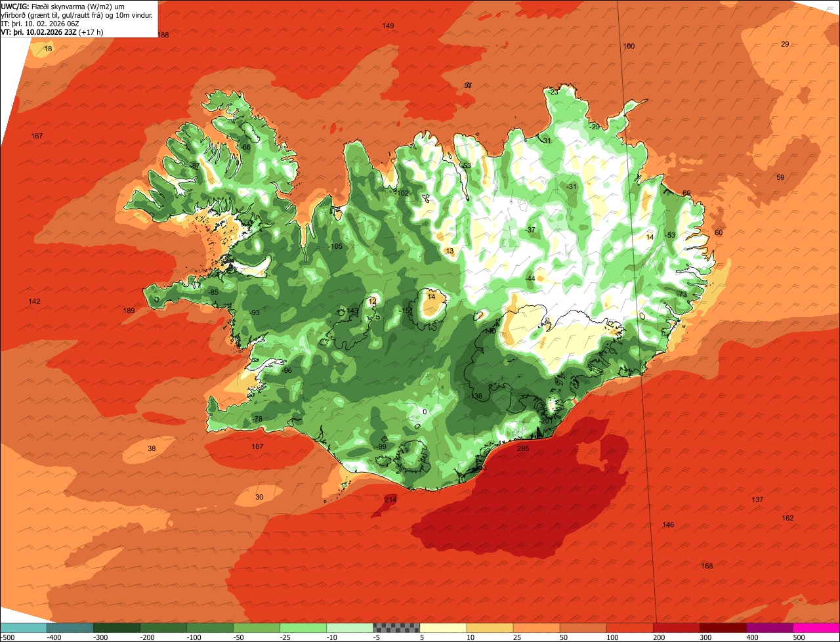Click the value 143 in west-central Iceland

click(352, 310)
